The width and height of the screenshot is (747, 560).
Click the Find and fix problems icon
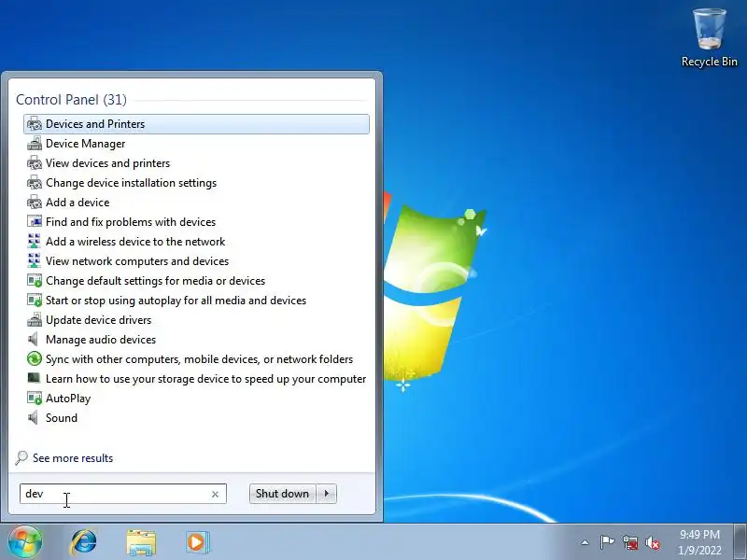[35, 221]
